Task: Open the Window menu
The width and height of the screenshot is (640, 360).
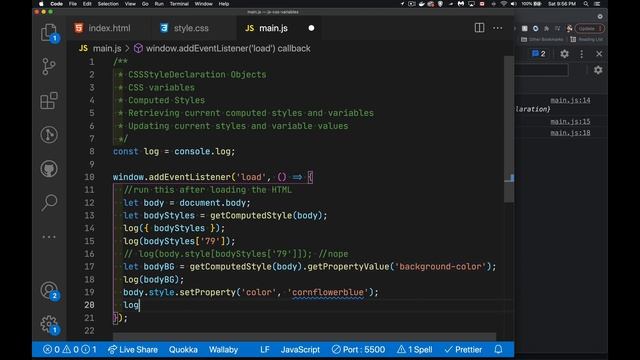Action: click(x=203, y=4)
